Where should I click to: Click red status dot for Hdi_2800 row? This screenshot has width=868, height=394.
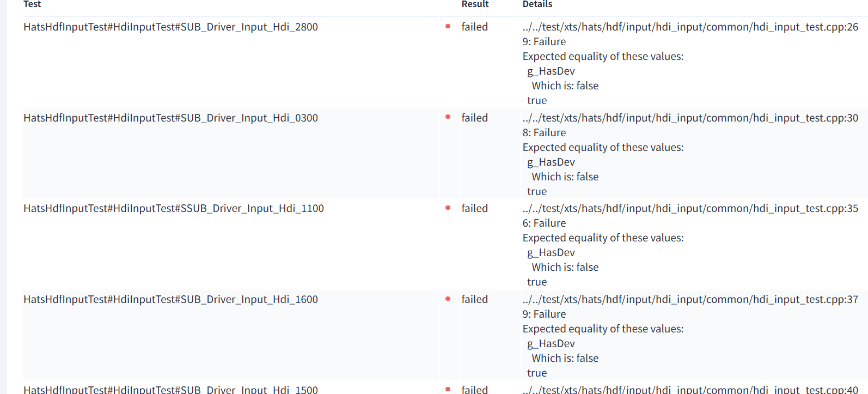tap(448, 26)
